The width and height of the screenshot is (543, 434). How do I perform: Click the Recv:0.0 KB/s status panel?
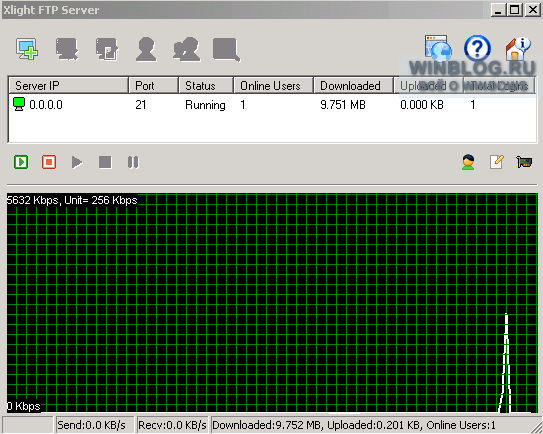coord(173,425)
